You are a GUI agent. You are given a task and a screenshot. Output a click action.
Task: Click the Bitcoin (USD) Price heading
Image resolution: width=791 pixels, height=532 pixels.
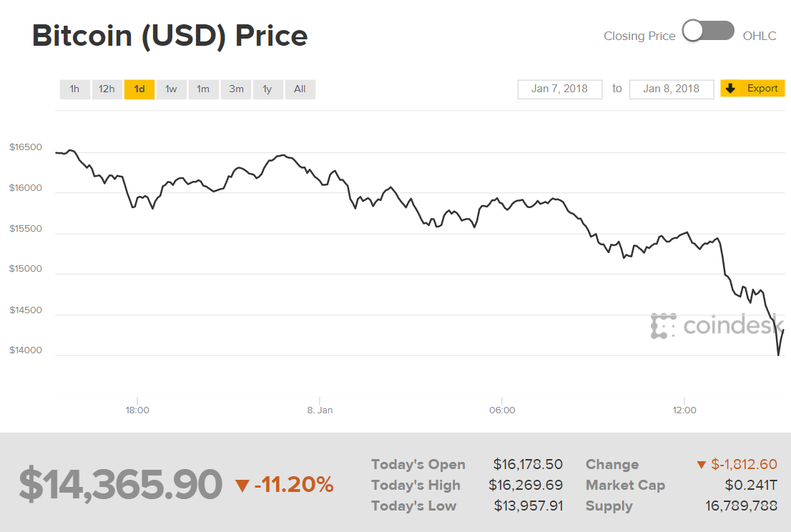pos(169,35)
